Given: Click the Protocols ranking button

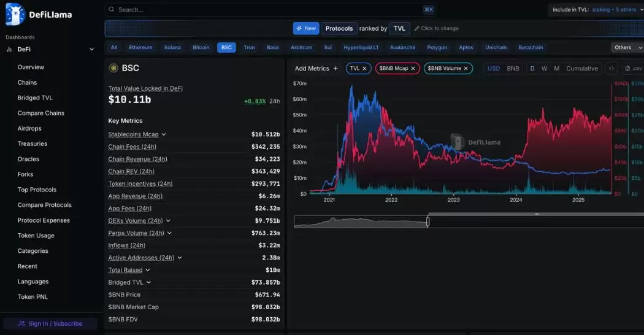Looking at the screenshot, I should pos(339,28).
